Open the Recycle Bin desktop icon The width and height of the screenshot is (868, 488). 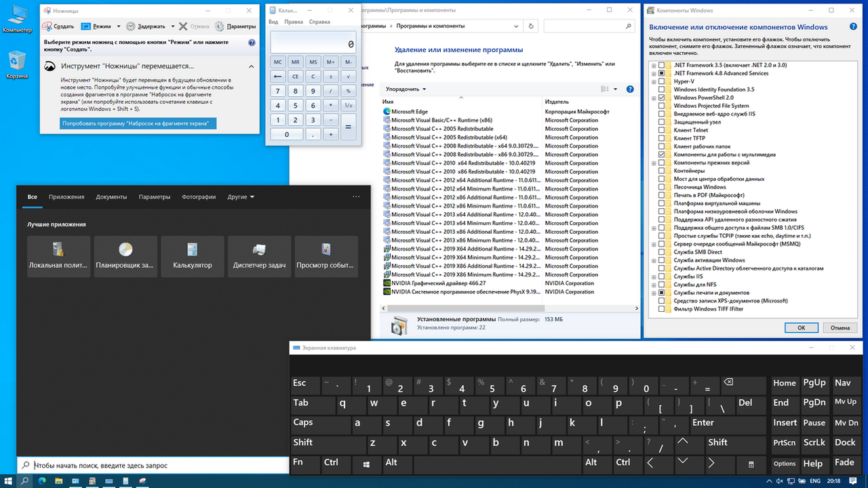point(16,64)
